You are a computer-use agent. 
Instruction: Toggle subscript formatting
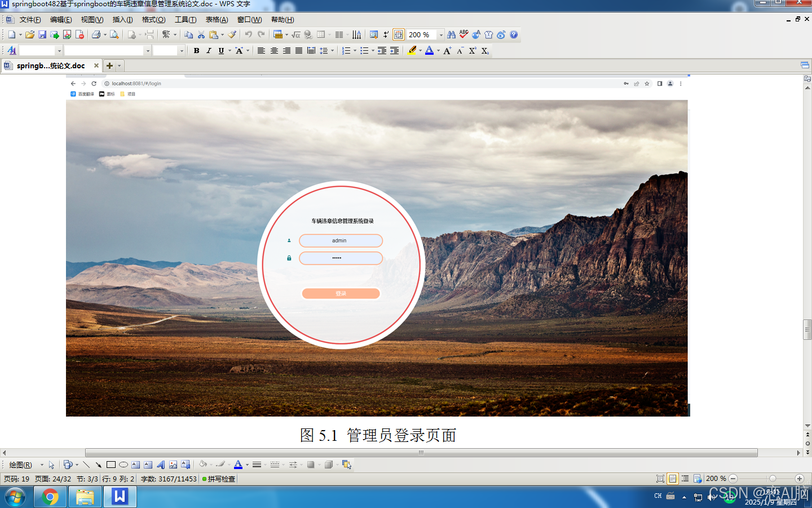[x=485, y=50]
